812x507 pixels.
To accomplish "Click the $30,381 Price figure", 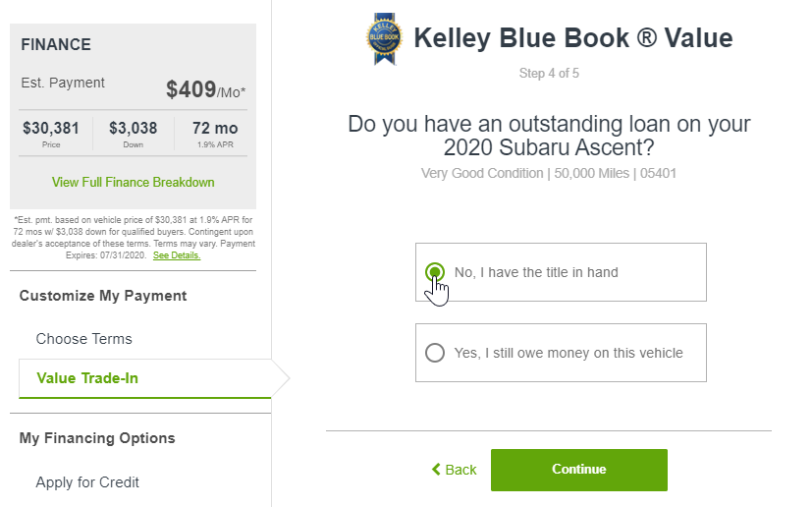I will 51,134.
